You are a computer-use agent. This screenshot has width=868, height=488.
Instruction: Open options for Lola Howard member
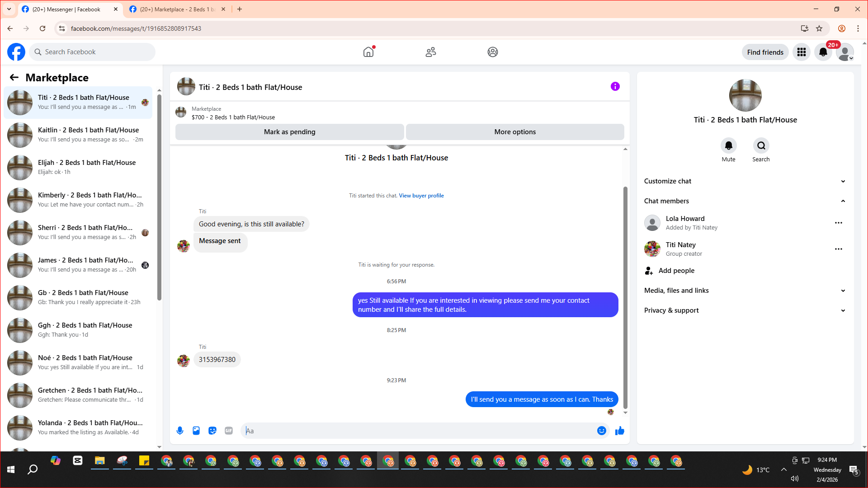pyautogui.click(x=838, y=223)
